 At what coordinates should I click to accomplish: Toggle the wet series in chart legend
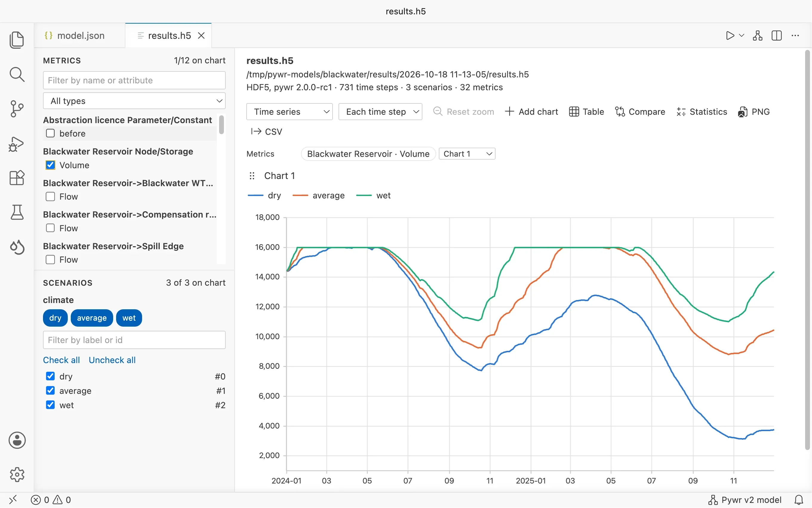(x=373, y=195)
